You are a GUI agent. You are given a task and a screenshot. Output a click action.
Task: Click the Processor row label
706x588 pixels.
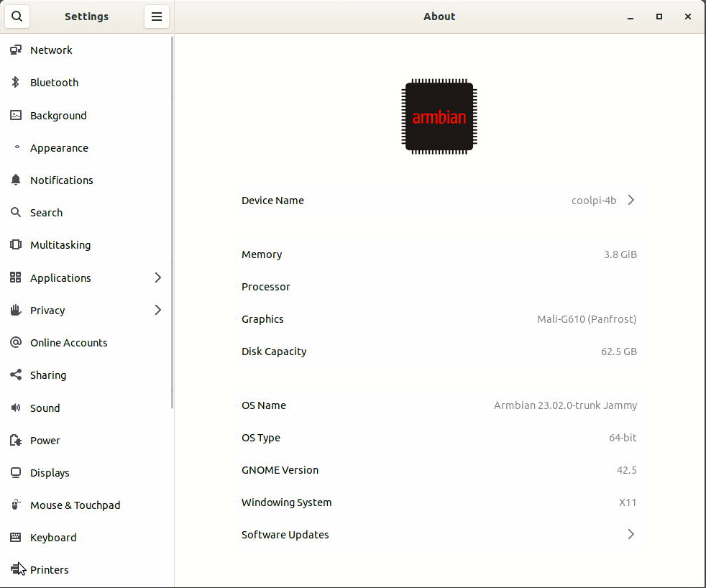(266, 287)
